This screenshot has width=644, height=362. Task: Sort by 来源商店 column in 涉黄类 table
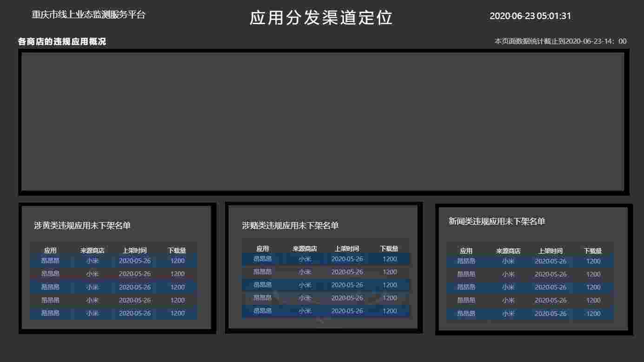(93, 250)
